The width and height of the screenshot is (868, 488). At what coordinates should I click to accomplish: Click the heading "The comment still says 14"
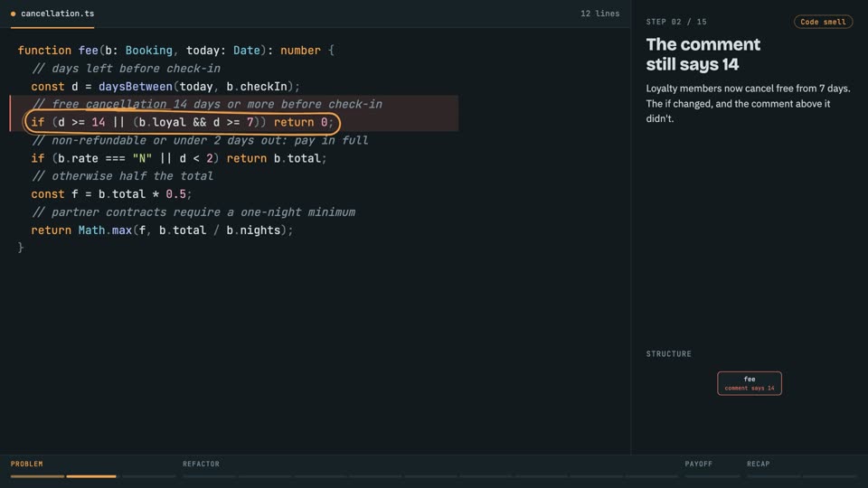pos(703,54)
